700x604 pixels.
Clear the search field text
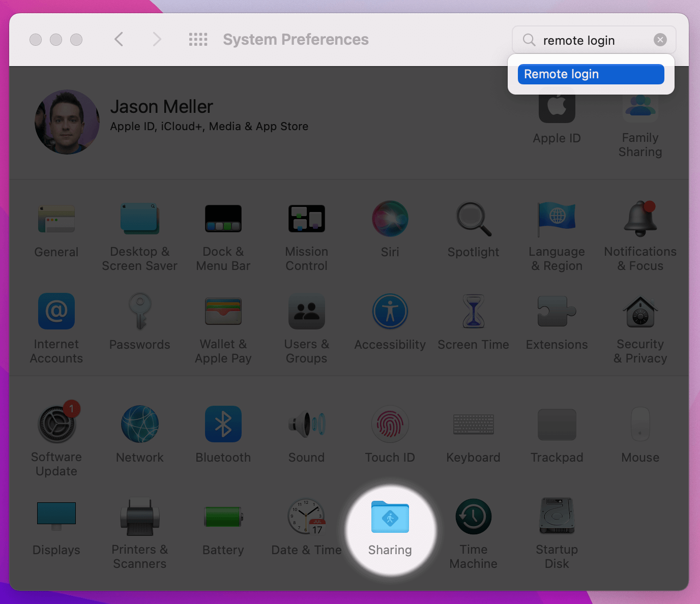pos(660,40)
